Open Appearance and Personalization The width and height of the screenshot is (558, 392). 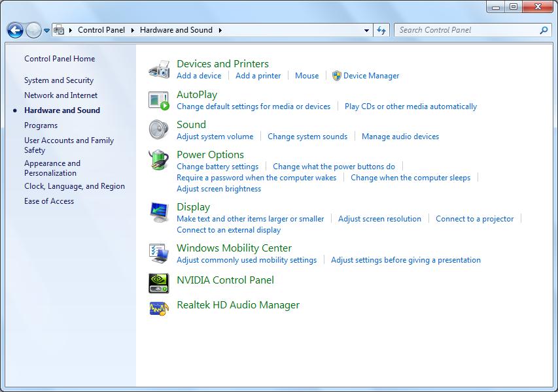[52, 168]
